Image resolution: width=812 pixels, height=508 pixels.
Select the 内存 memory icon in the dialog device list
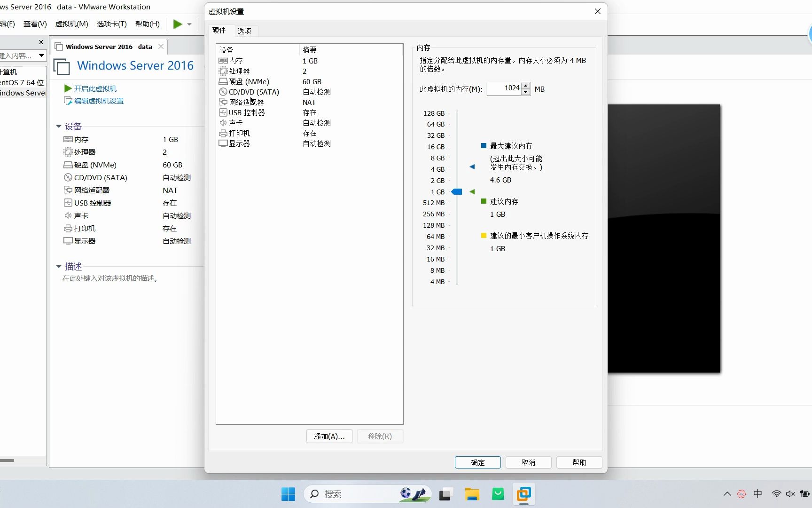coord(223,61)
